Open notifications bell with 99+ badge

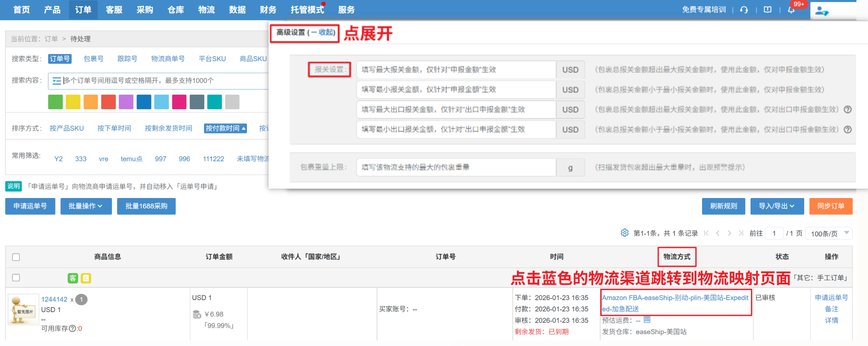click(x=791, y=10)
